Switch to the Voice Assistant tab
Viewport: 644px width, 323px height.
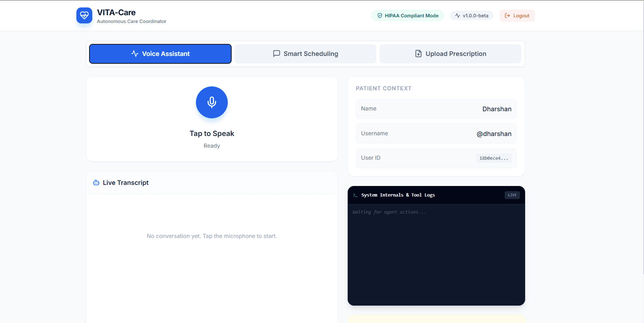pyautogui.click(x=160, y=54)
